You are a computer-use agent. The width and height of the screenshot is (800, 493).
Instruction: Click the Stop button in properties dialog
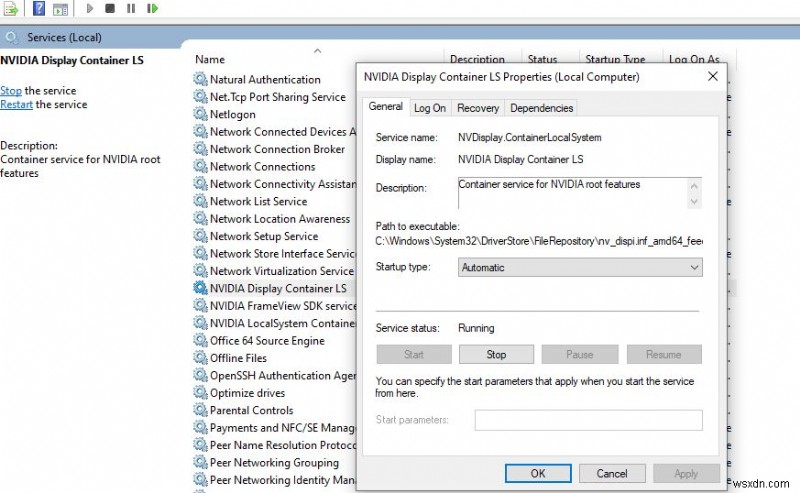[x=496, y=354]
